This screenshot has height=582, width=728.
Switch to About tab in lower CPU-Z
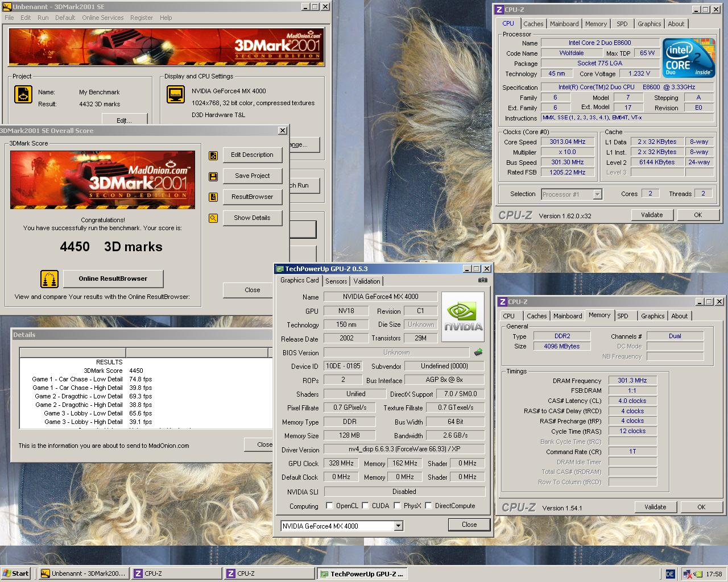click(679, 316)
